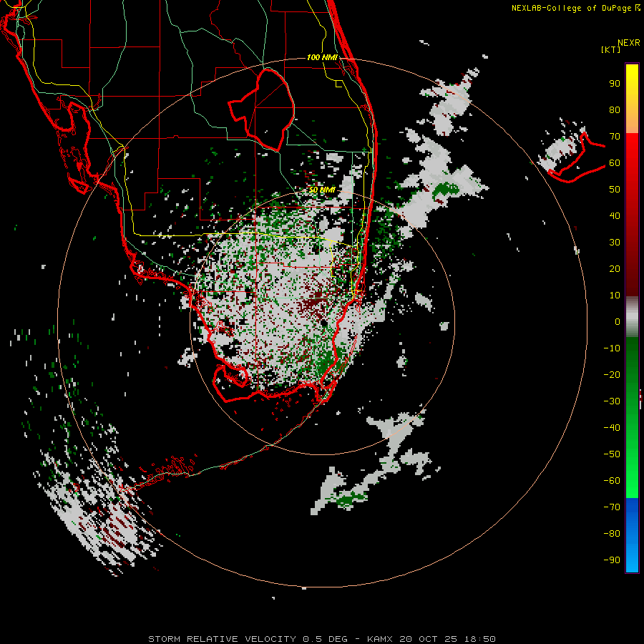644x644 pixels.
Task: Click the NEXLAB-College of DuPage header text
Action: pyautogui.click(x=575, y=8)
